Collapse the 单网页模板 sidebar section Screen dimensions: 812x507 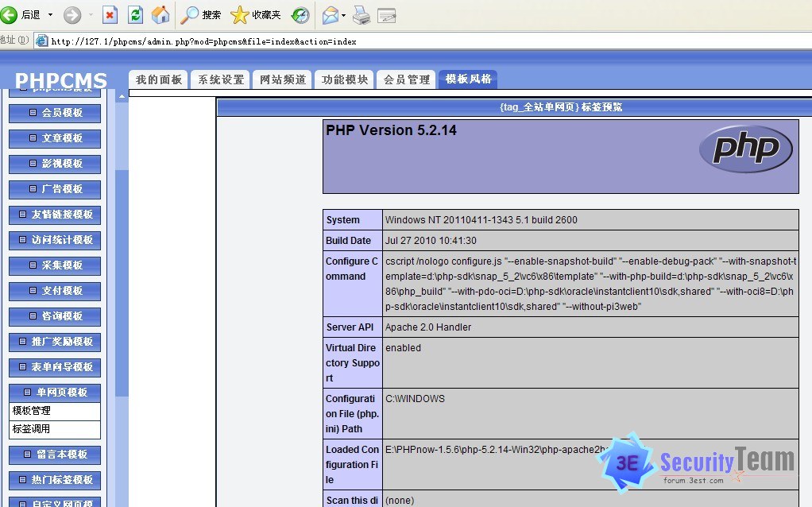55,393
